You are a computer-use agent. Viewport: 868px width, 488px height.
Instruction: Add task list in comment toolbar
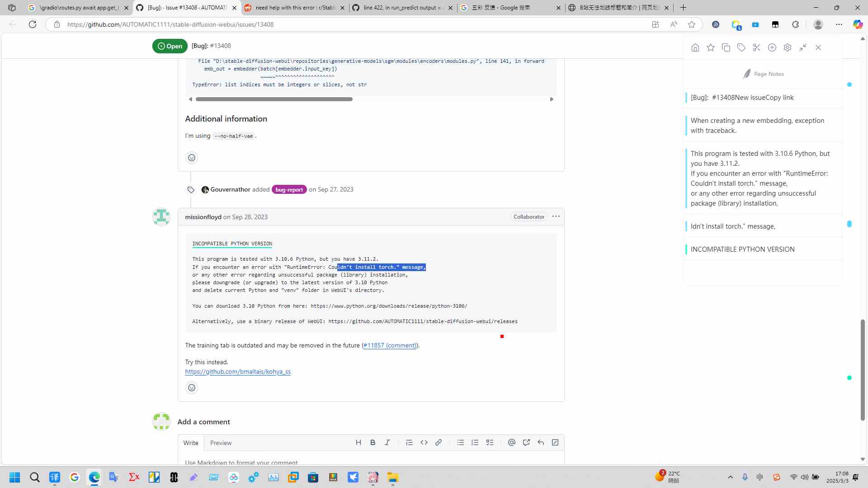click(490, 443)
